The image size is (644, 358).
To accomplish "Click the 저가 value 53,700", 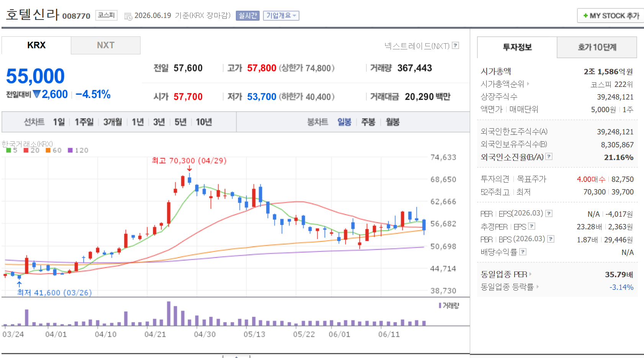I will coord(262,97).
